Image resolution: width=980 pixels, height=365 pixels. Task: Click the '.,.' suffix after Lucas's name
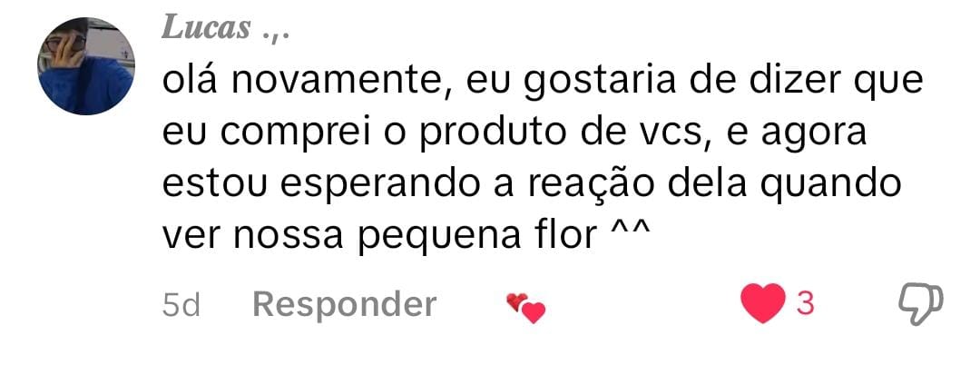click(276, 33)
